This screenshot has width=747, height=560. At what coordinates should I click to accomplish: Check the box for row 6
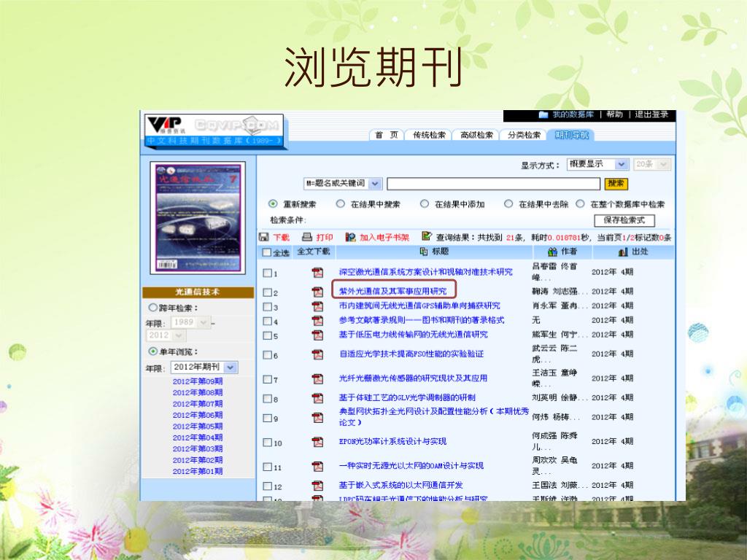pyautogui.click(x=268, y=355)
